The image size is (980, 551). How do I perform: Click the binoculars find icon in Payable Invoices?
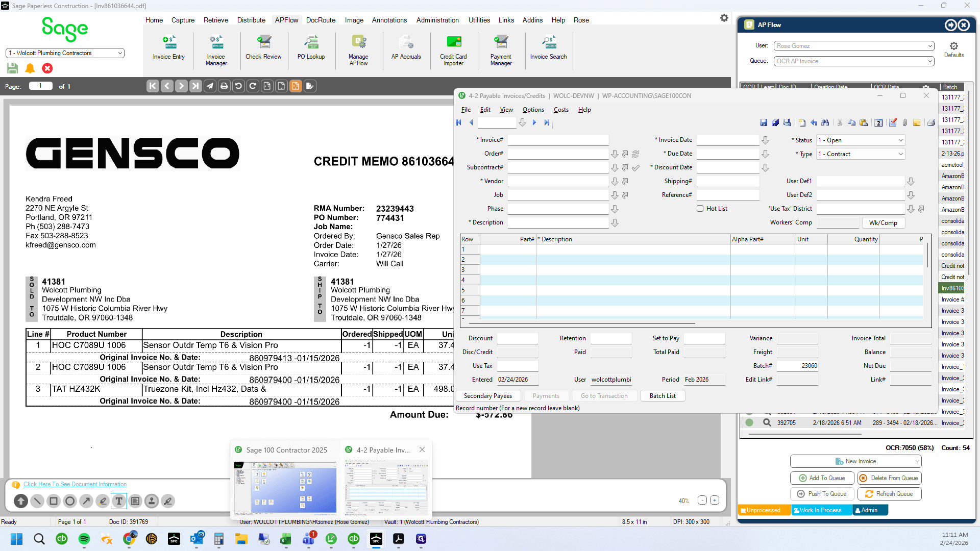[x=825, y=123]
